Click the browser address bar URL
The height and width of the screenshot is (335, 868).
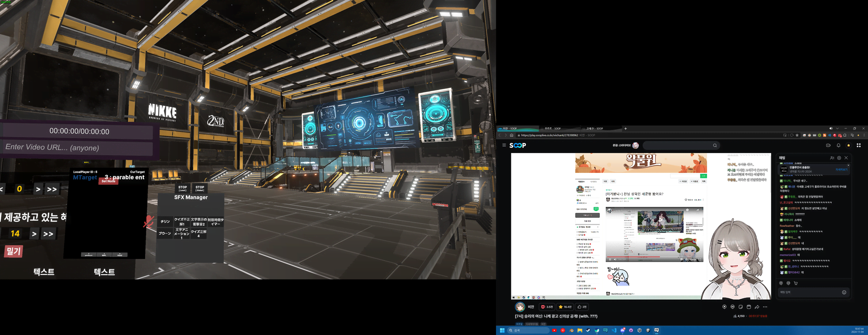point(549,135)
